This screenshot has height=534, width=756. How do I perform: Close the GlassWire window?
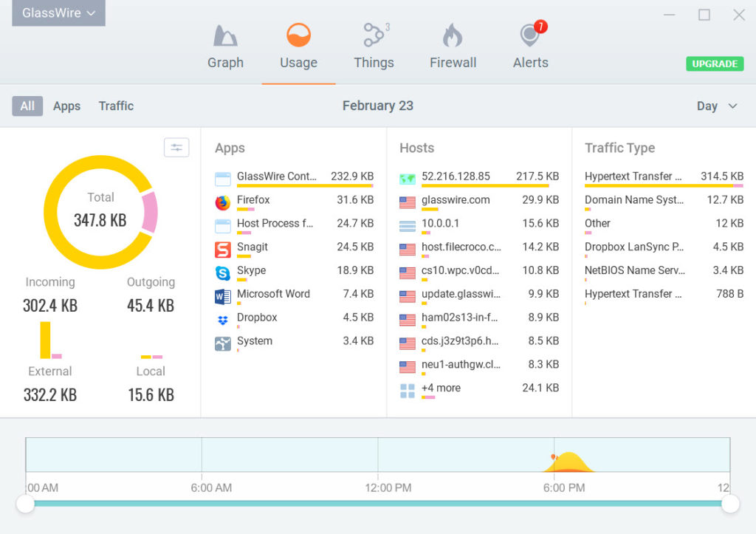(738, 15)
